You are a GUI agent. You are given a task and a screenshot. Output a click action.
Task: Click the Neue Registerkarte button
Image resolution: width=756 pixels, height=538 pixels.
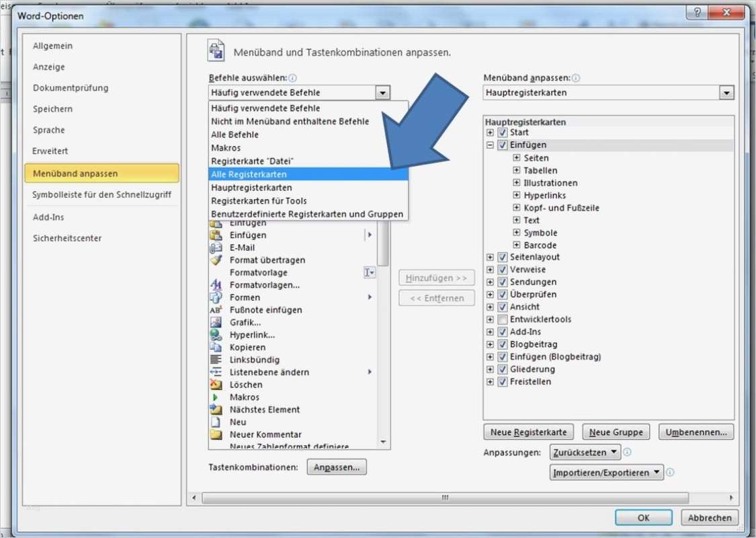coord(528,432)
